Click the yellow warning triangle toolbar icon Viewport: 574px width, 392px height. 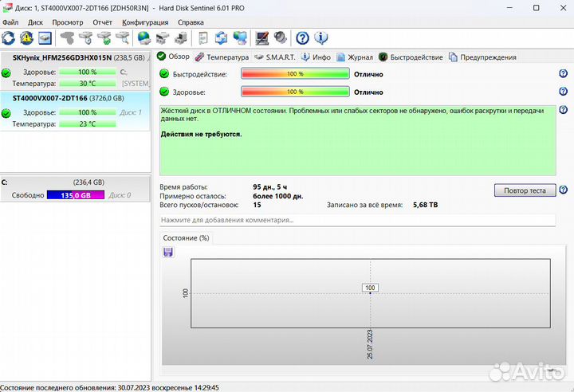(26, 38)
